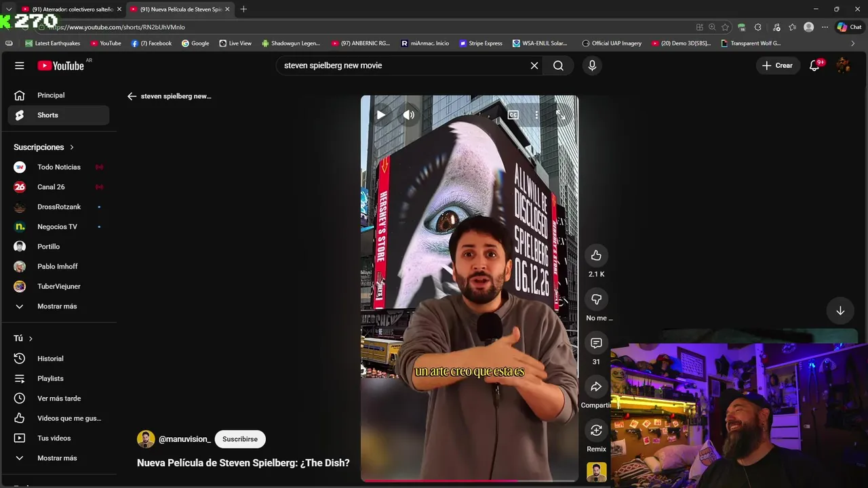The width and height of the screenshot is (868, 488).
Task: Enter fullscreen on the Short
Action: tap(560, 115)
